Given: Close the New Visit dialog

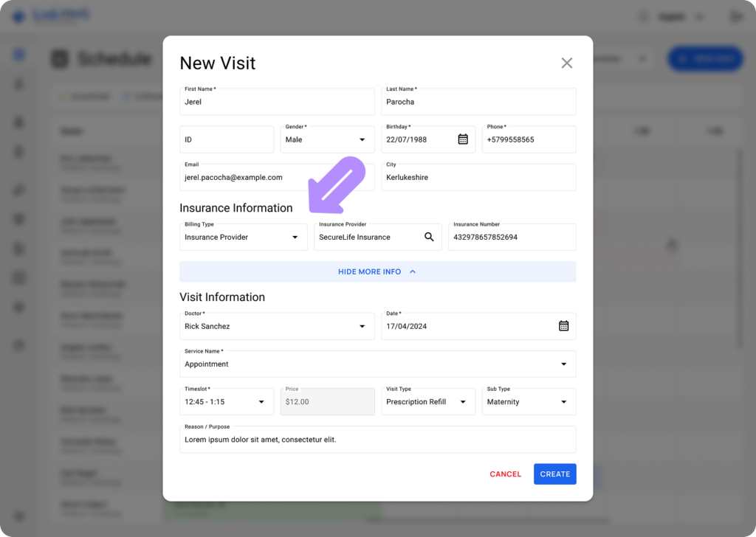Looking at the screenshot, I should click(566, 63).
